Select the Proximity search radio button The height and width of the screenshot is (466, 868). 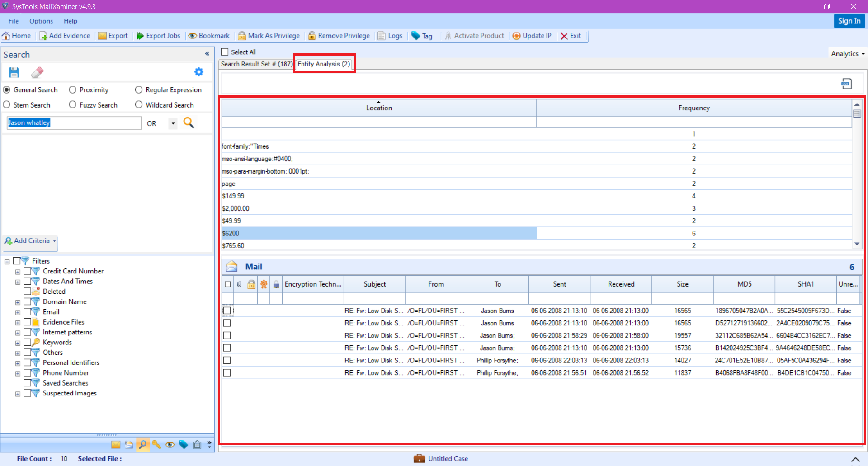pyautogui.click(x=72, y=89)
